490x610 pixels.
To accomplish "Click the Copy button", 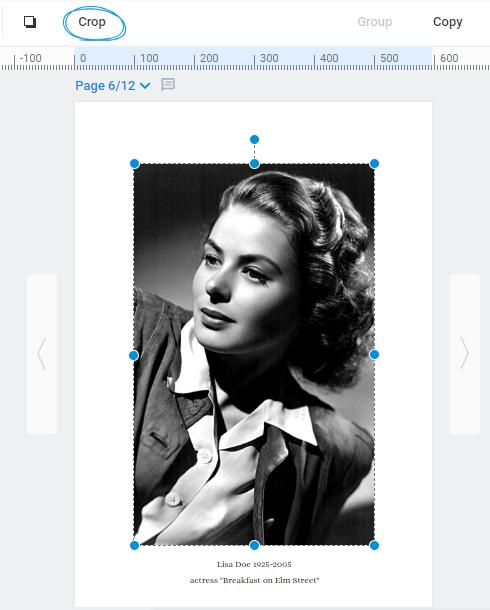I will tap(448, 22).
